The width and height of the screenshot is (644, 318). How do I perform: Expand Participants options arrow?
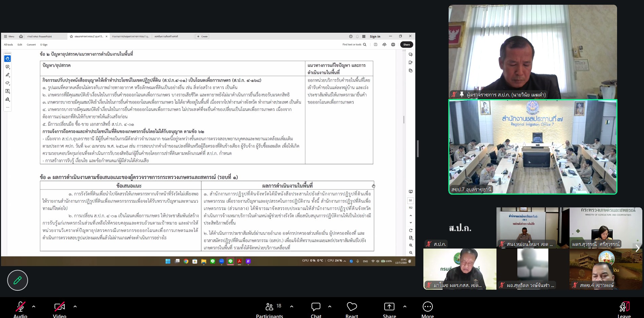[292, 307]
